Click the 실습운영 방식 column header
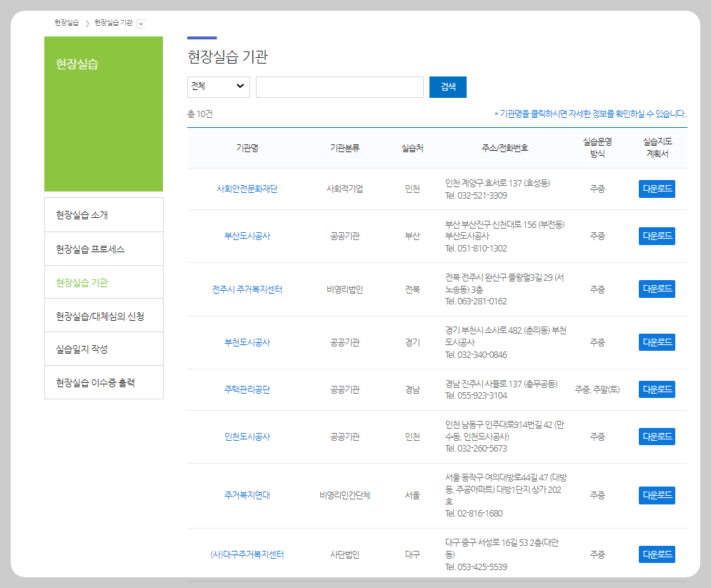The width and height of the screenshot is (711, 588). click(597, 148)
